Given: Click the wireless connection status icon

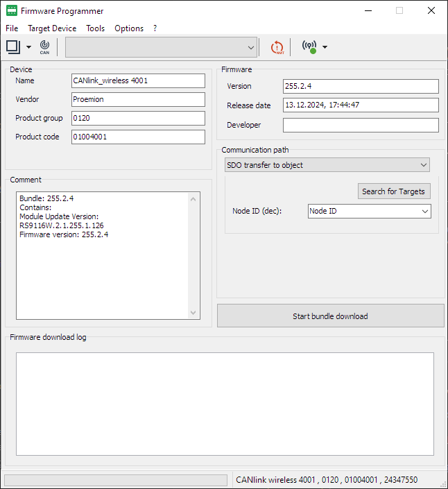Looking at the screenshot, I should coord(309,47).
